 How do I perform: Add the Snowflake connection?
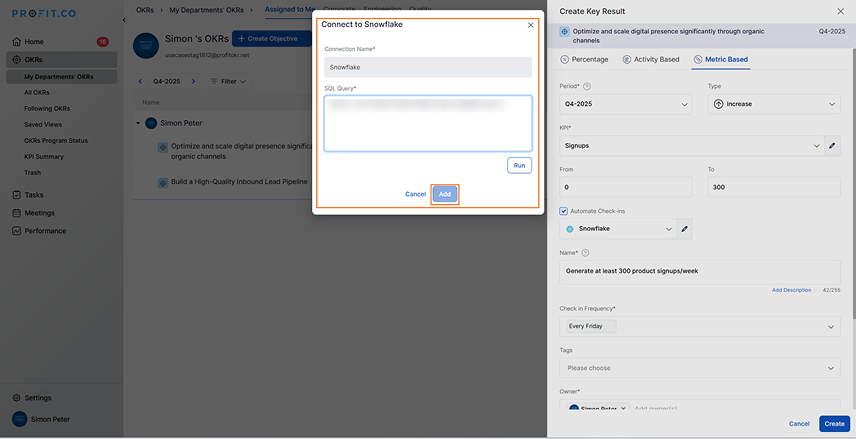coord(445,194)
